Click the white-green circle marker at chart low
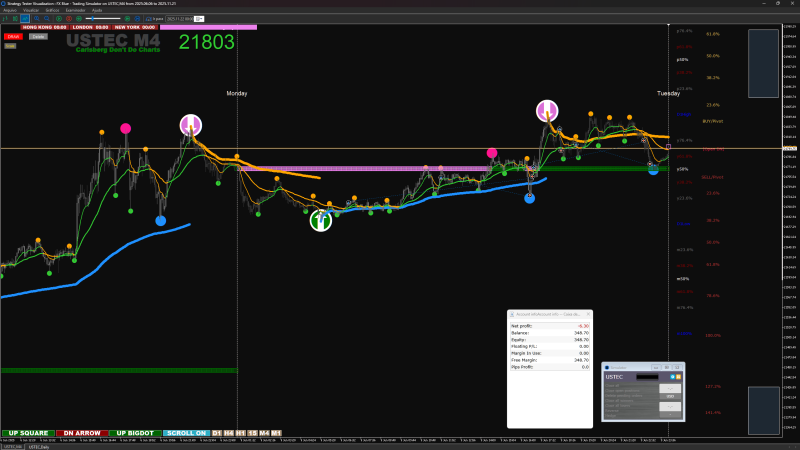The width and height of the screenshot is (800, 450). pyautogui.click(x=321, y=220)
